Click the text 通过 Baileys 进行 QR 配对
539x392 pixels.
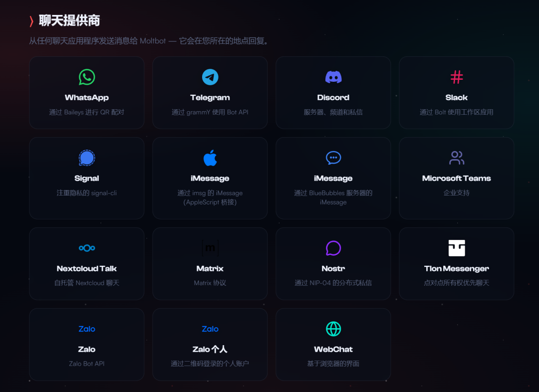(87, 112)
